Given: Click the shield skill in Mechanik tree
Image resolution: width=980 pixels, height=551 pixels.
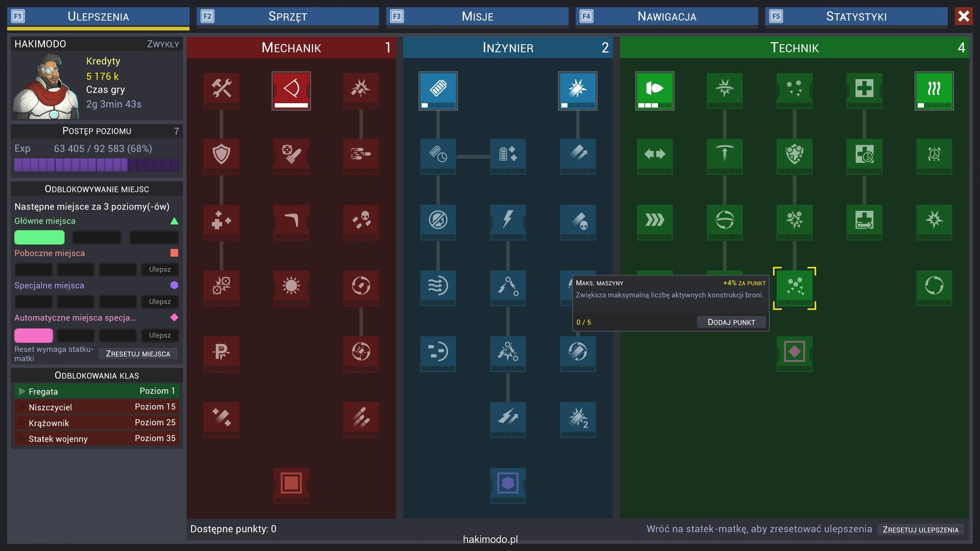Looking at the screenshot, I should (x=221, y=155).
